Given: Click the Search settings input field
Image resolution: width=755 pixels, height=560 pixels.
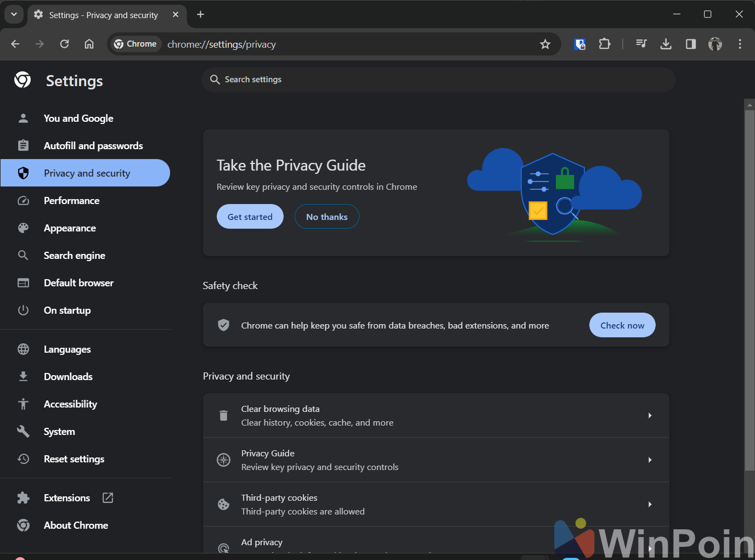Looking at the screenshot, I should pos(439,80).
